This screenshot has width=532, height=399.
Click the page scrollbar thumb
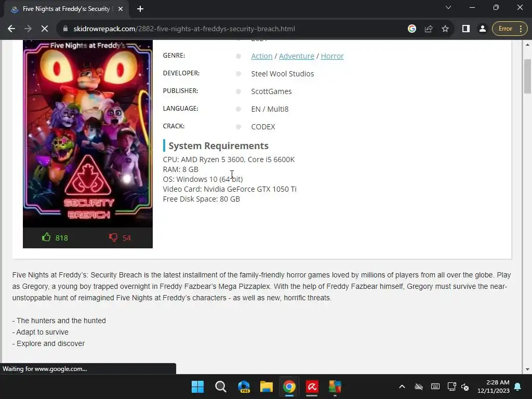pos(527,76)
